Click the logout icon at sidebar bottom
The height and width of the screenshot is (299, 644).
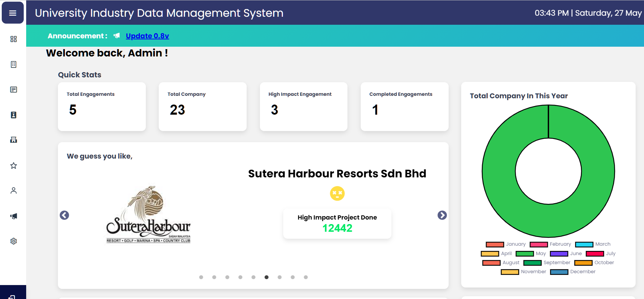coord(12,296)
